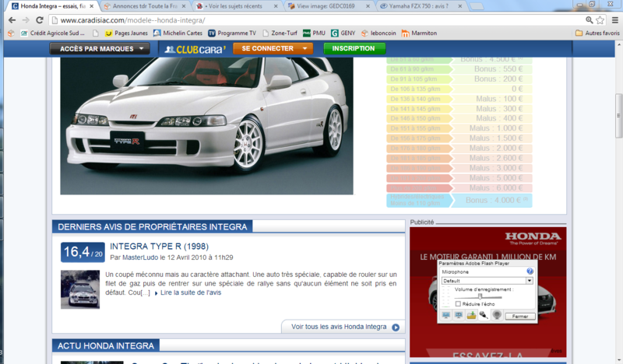The width and height of the screenshot is (623, 364).
Task: Open the Chrome menu icon
Action: click(615, 20)
